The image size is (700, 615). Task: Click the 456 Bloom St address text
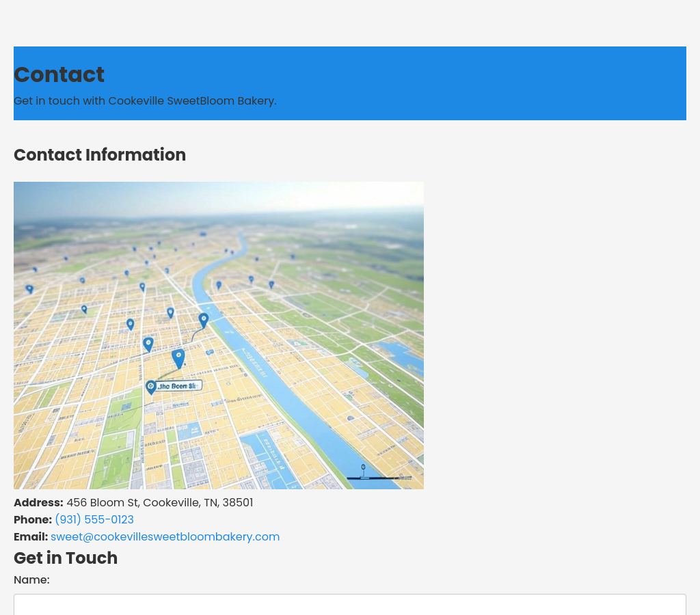coord(159,503)
